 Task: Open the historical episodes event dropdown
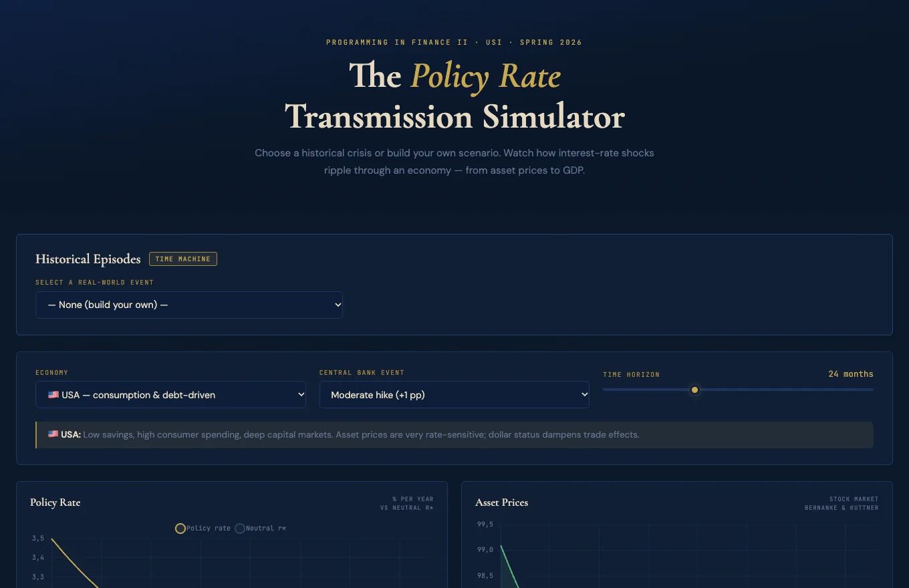click(x=189, y=305)
